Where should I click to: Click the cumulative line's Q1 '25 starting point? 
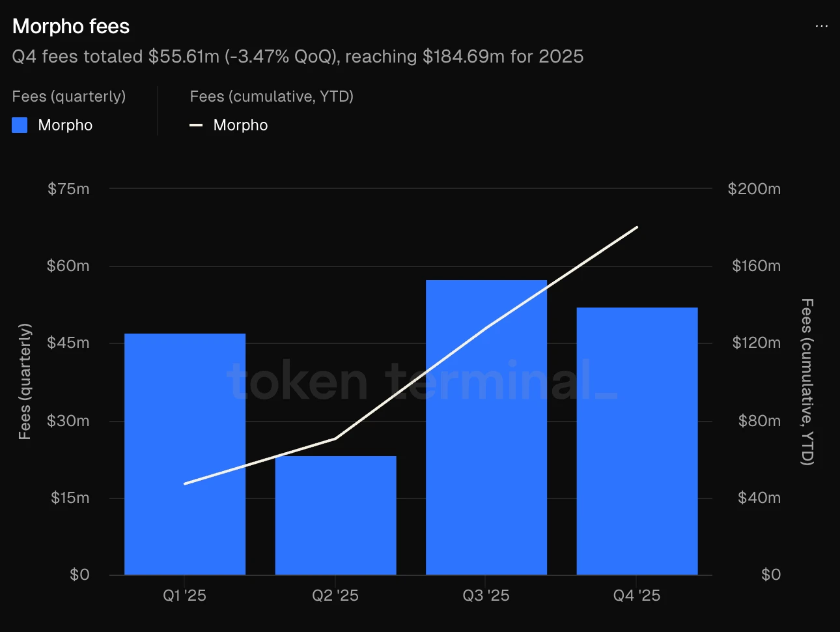point(185,483)
